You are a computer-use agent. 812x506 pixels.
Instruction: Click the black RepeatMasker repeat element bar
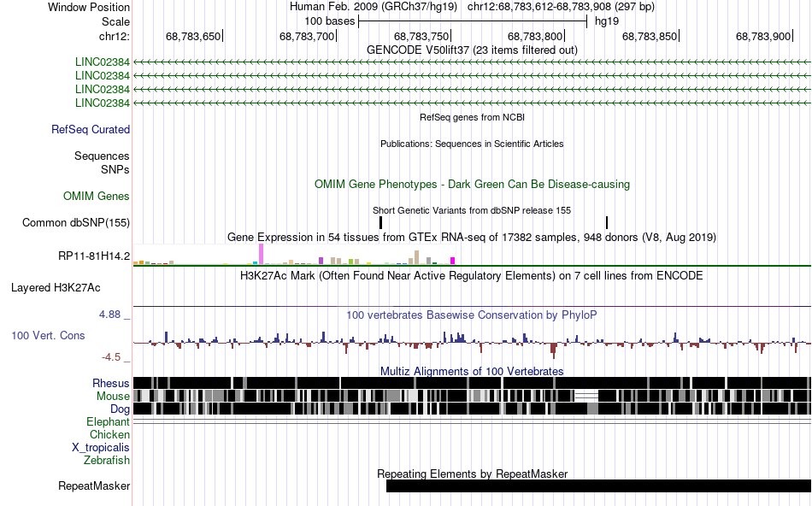(x=598, y=485)
